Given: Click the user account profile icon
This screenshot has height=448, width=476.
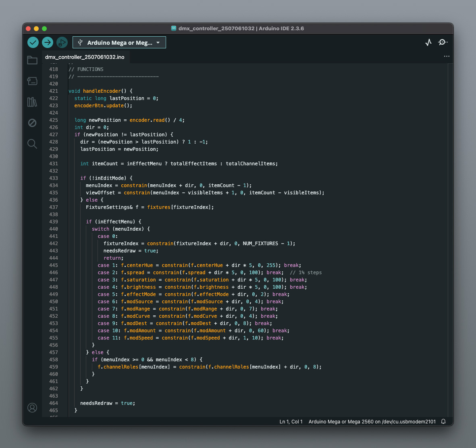Looking at the screenshot, I should pyautogui.click(x=32, y=408).
